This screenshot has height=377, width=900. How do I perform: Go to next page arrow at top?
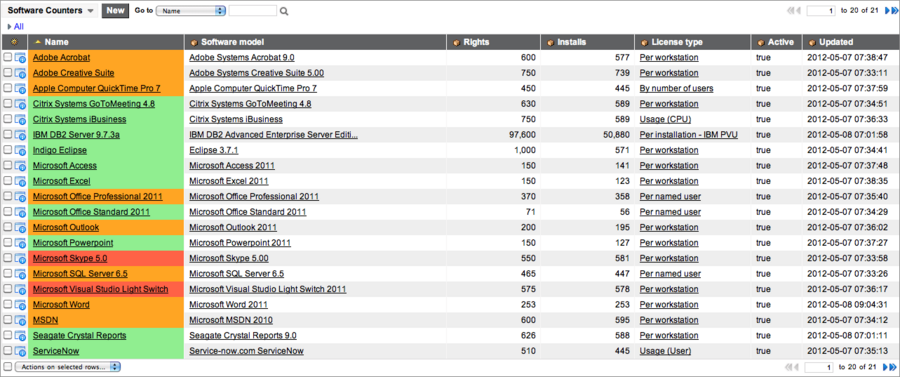[886, 10]
